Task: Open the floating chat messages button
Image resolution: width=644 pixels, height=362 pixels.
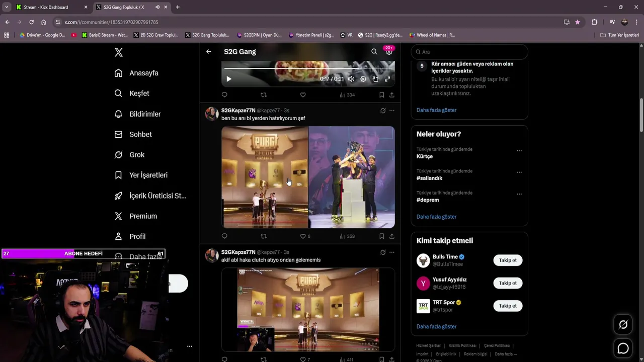Action: 623,348
